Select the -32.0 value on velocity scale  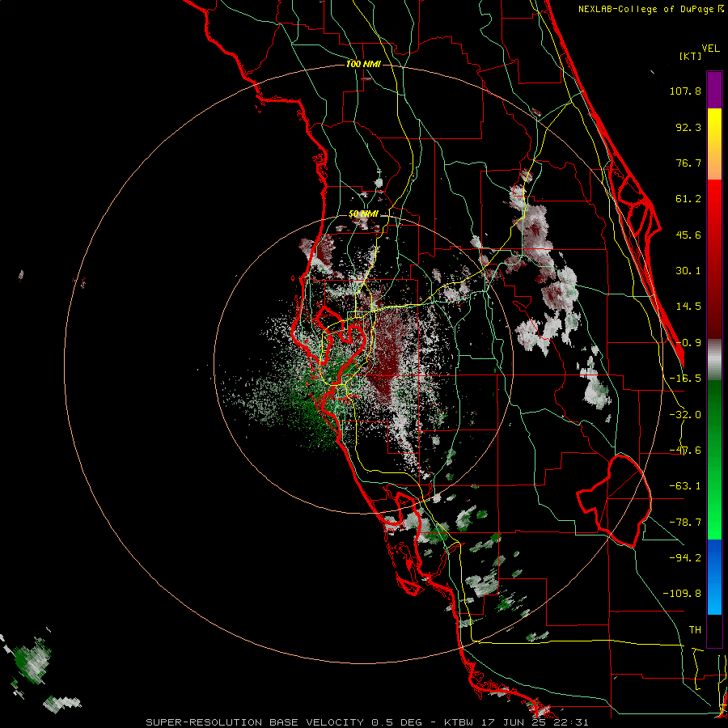685,415
